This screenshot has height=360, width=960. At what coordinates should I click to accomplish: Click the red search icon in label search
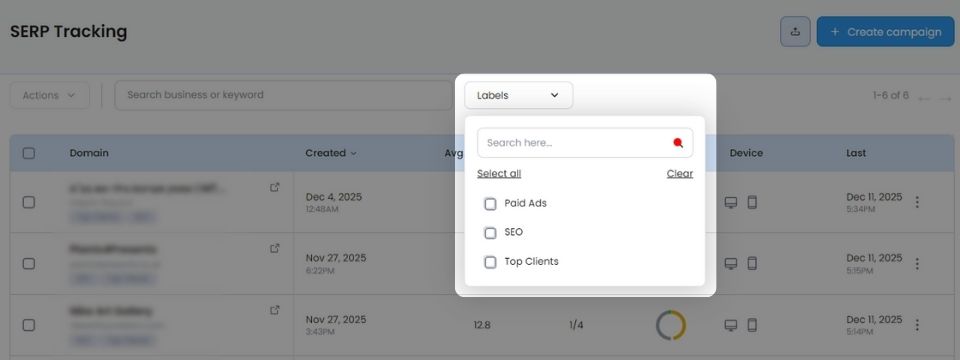(x=678, y=143)
